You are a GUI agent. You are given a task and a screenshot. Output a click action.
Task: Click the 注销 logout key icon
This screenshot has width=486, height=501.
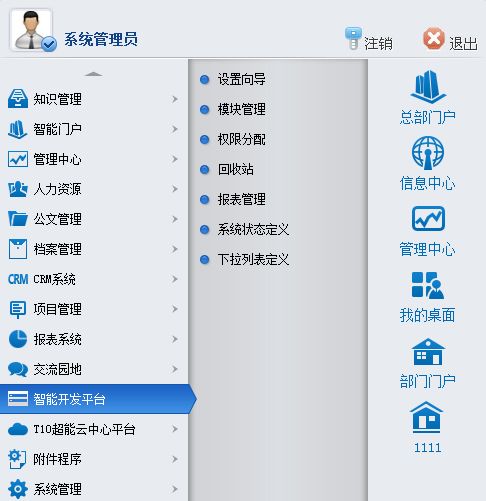[x=353, y=38]
